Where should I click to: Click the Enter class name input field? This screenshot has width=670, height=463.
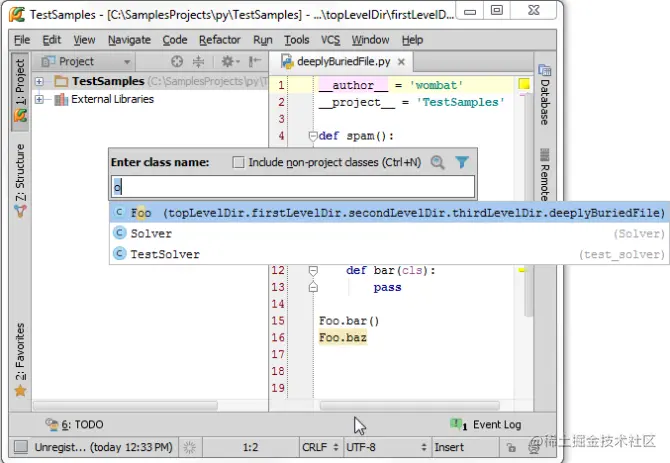tap(293, 187)
